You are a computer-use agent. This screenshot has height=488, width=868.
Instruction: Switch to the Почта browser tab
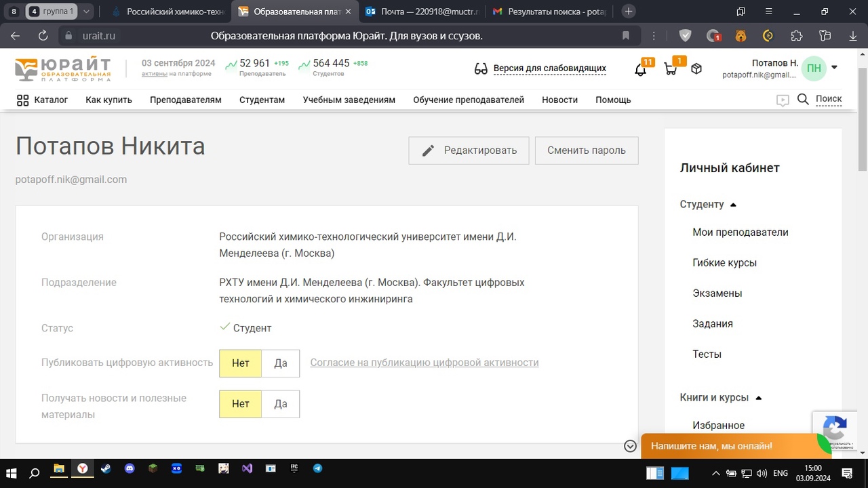(x=422, y=12)
